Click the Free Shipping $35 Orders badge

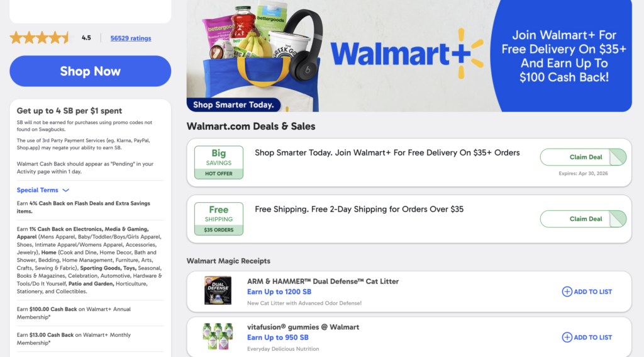click(218, 219)
